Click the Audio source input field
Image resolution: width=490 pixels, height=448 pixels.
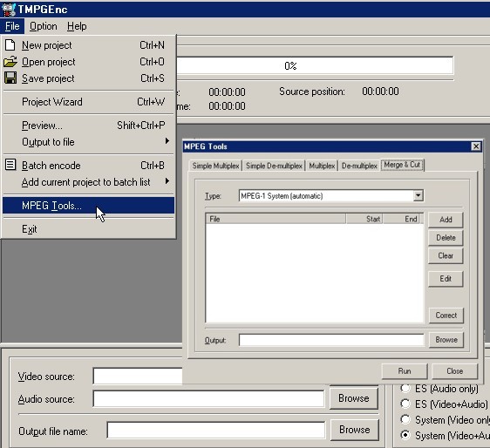click(208, 398)
